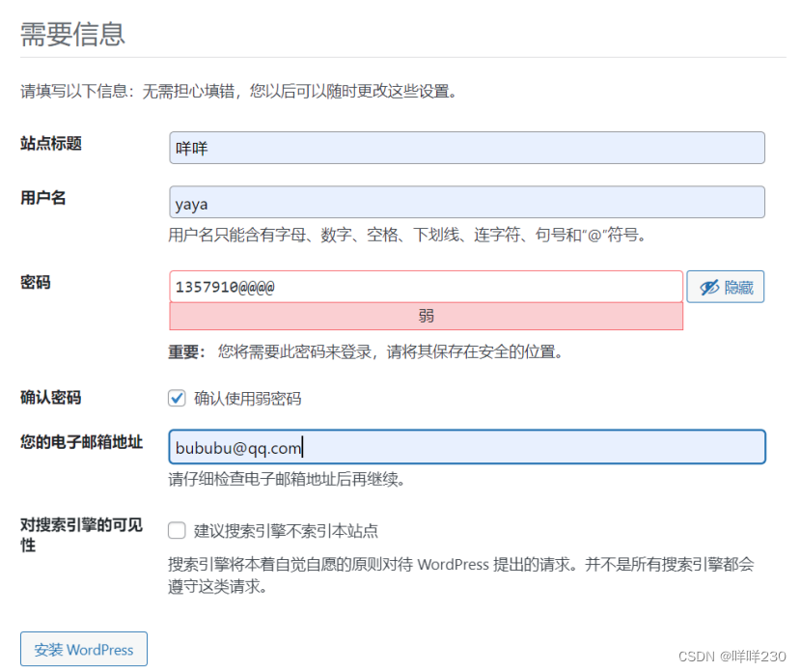Image resolution: width=801 pixels, height=672 pixels.
Task: Click the 弱 password strength indicator bar
Action: point(426,316)
